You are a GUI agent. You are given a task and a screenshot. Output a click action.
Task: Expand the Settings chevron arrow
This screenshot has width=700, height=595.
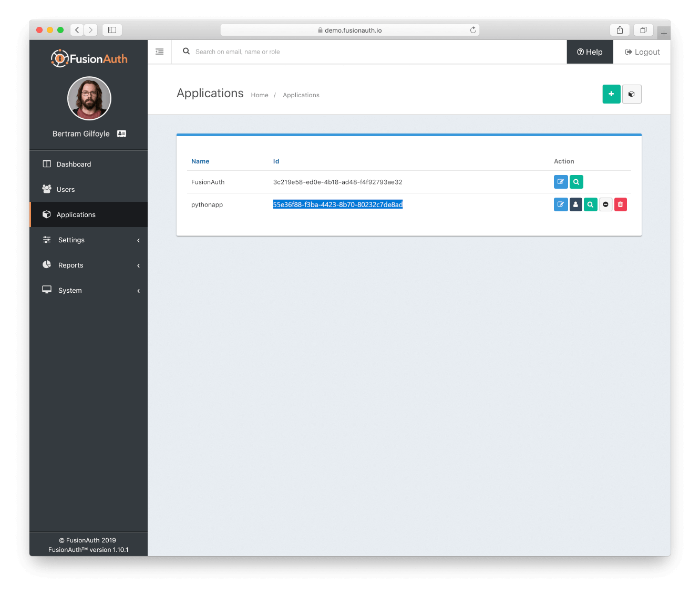point(139,240)
